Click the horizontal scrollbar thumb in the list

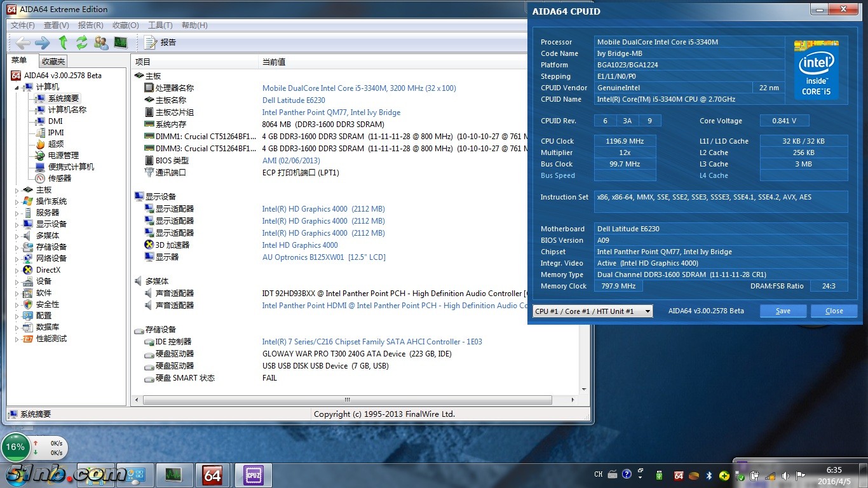tap(347, 400)
